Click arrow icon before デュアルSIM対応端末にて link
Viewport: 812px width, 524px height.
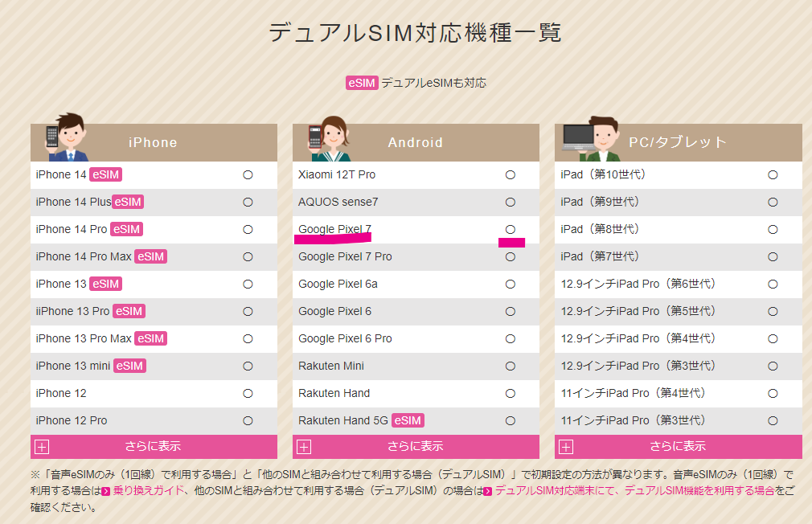click(x=487, y=491)
